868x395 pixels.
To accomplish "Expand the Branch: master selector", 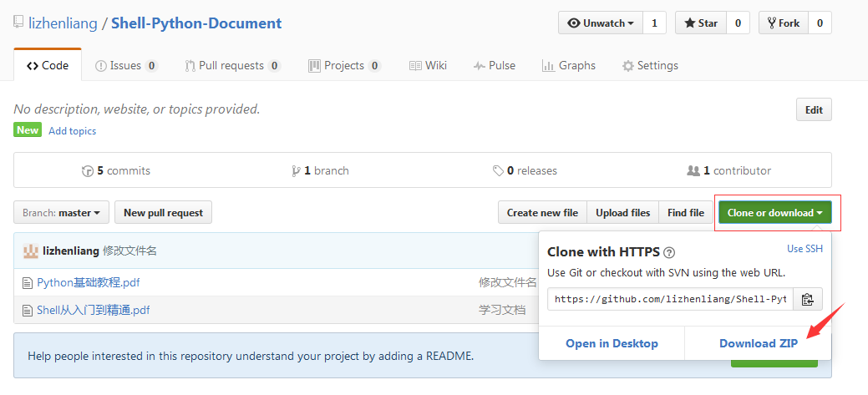I will pyautogui.click(x=61, y=213).
